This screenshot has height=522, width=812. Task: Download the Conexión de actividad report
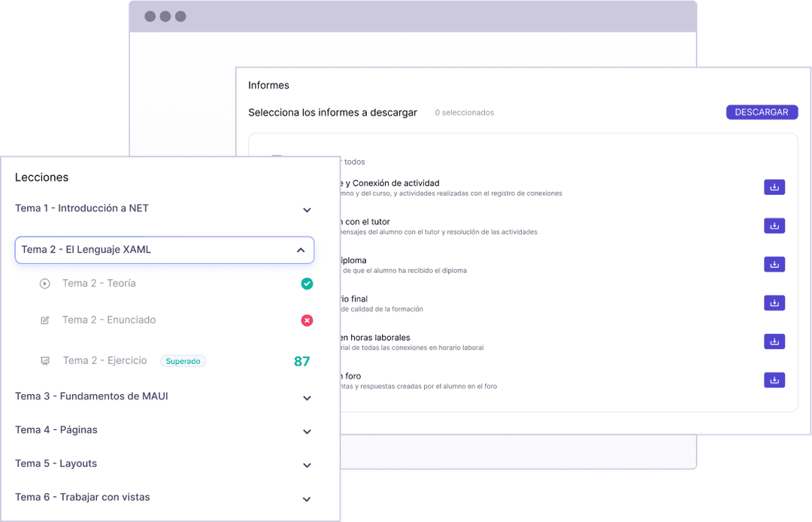[774, 187]
